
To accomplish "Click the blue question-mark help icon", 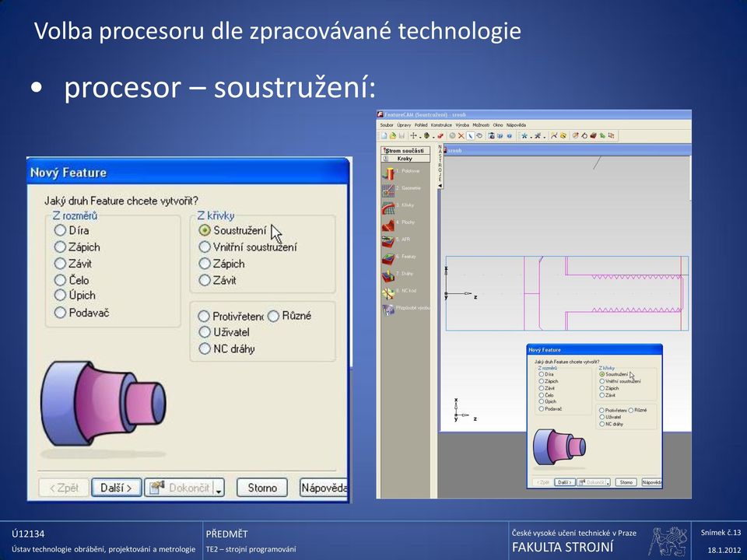I will coord(509,135).
